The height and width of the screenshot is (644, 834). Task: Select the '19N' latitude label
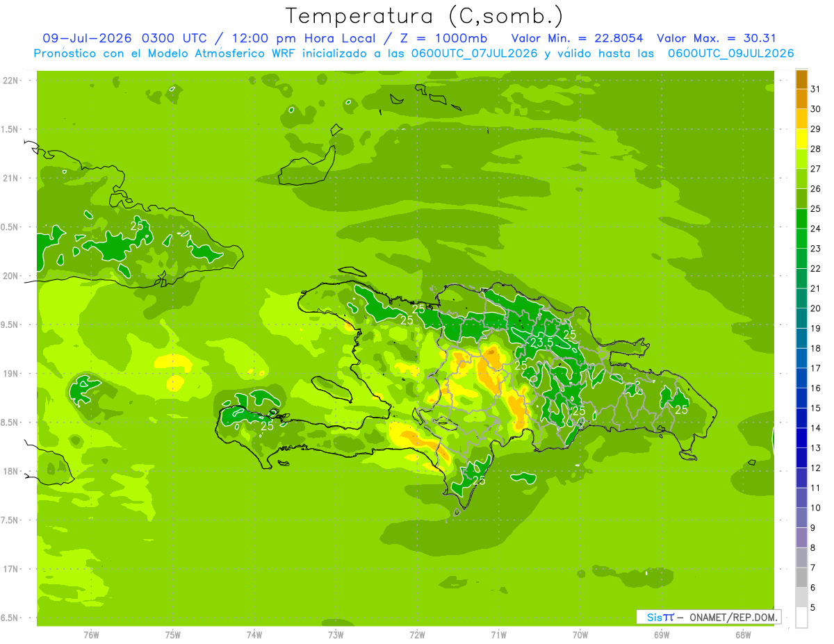pos(10,374)
